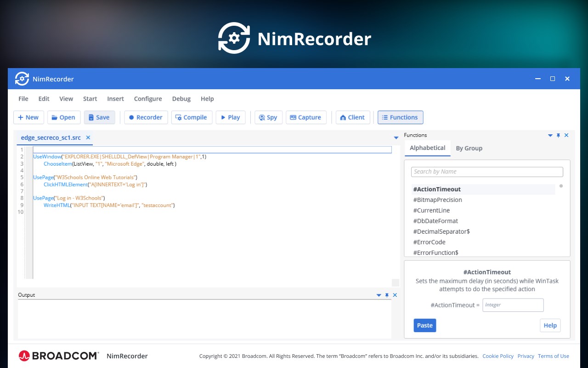This screenshot has width=588, height=368.
Task: Open the Cookie Policy link
Action: [498, 356]
